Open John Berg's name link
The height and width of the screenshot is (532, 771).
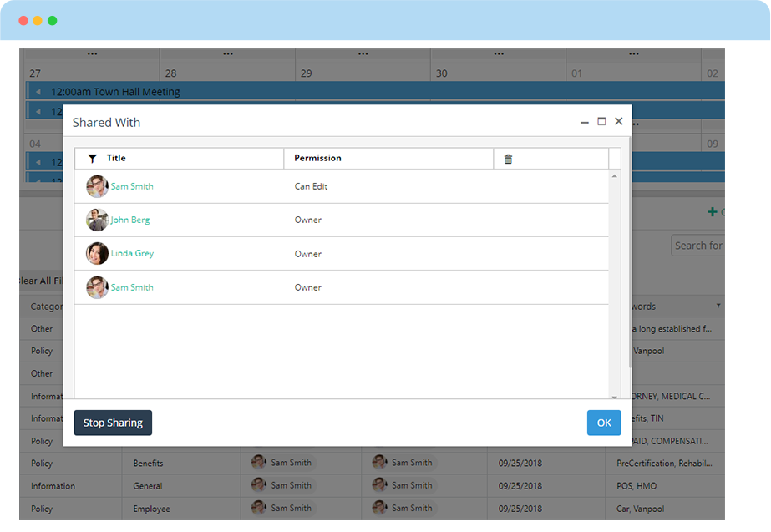pos(130,220)
